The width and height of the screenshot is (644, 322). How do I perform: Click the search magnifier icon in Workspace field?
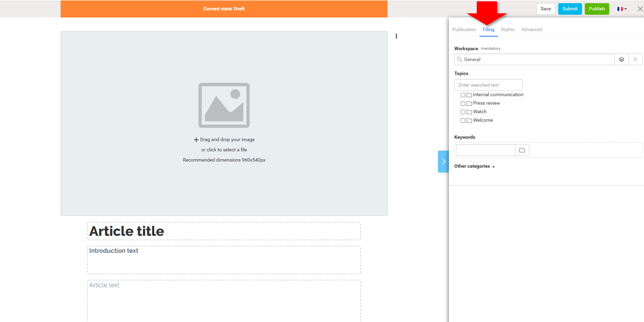pos(459,59)
